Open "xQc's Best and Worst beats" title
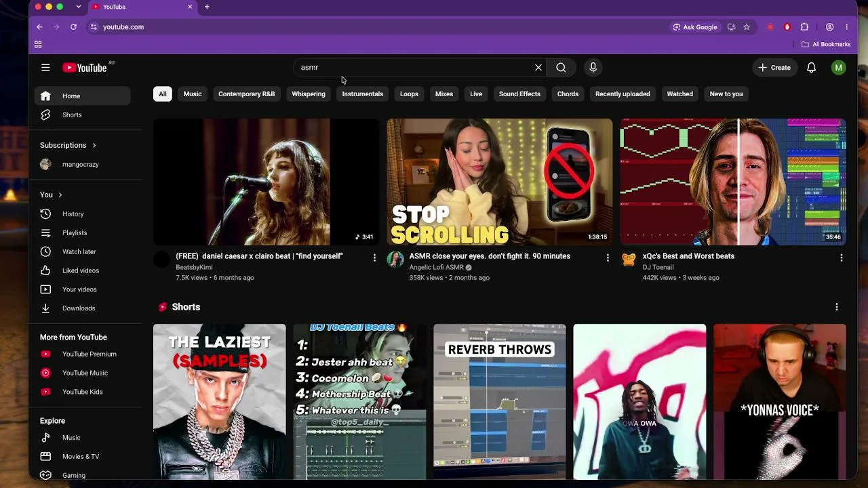868x488 pixels. pos(688,256)
